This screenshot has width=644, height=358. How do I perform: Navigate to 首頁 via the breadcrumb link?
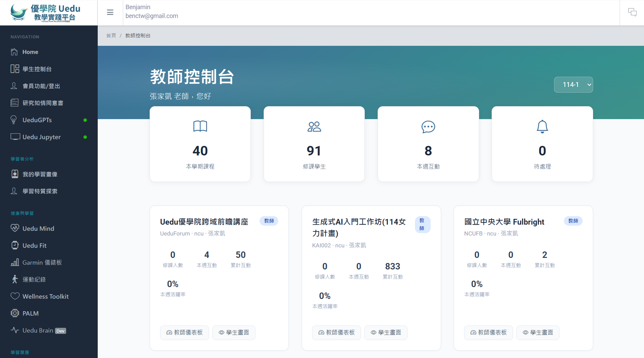coord(111,35)
